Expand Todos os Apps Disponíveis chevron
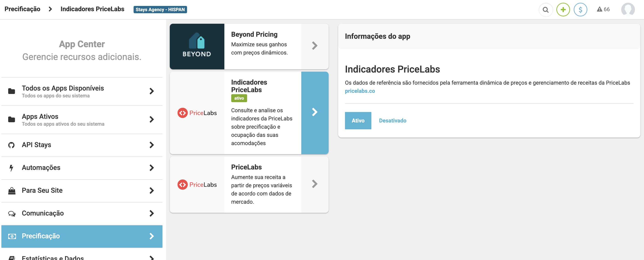 click(152, 91)
